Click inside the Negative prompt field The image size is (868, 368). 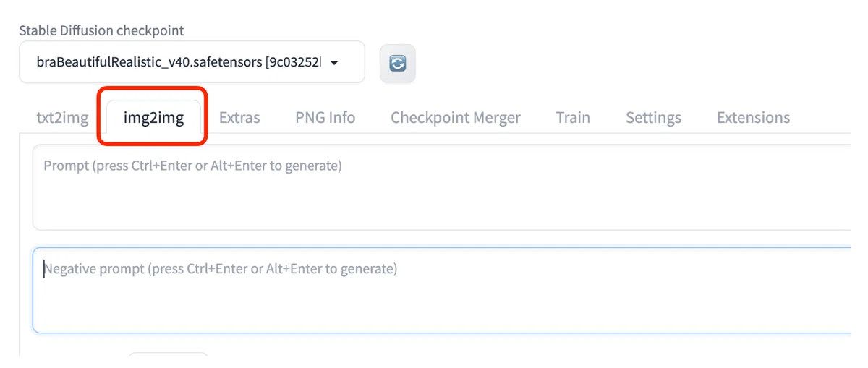pyautogui.click(x=441, y=290)
